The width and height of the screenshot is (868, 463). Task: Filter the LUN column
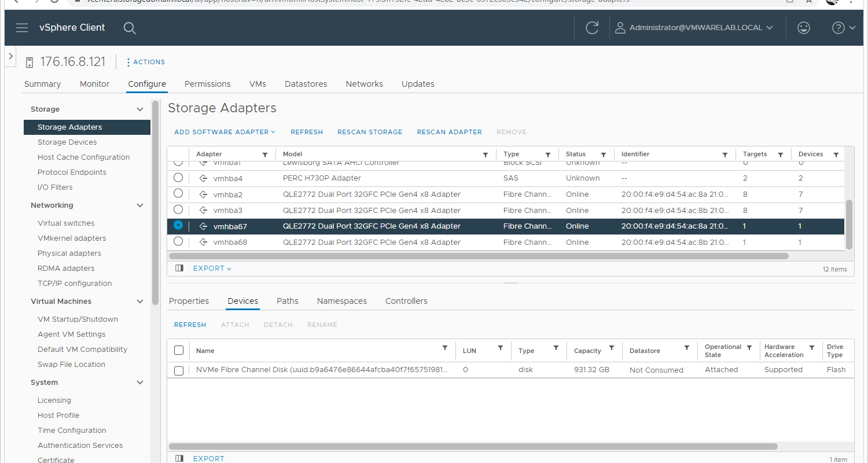coord(501,348)
